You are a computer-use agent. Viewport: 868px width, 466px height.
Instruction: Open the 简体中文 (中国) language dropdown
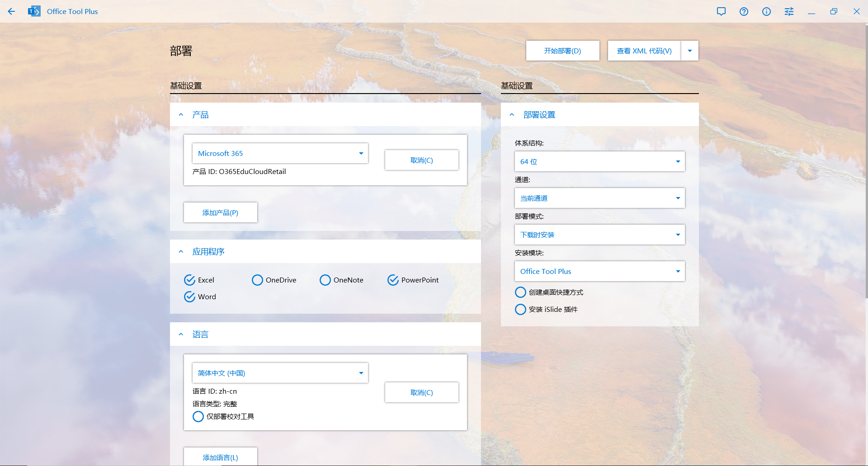tap(280, 373)
